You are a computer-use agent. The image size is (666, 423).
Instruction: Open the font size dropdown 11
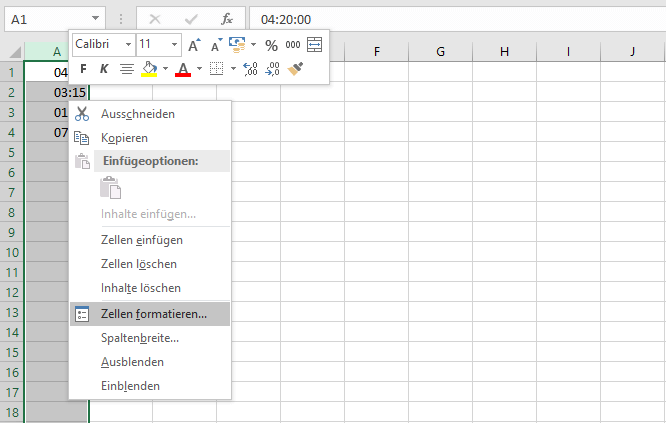[x=174, y=45]
